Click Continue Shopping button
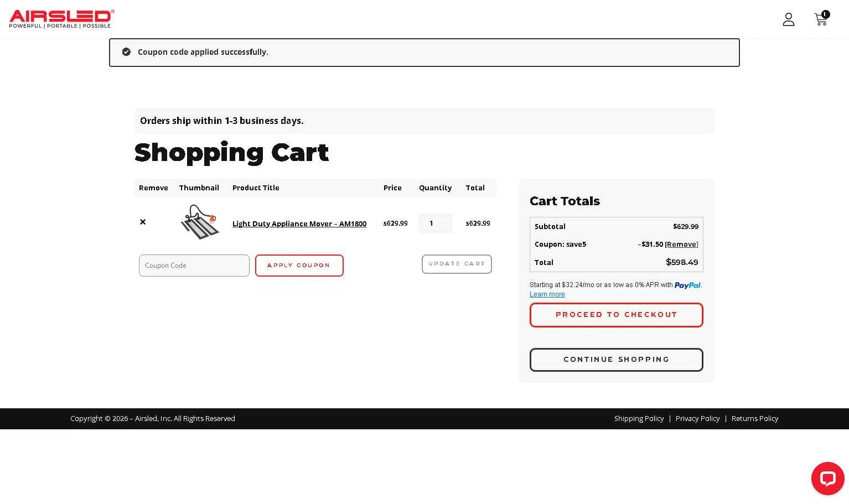 [617, 360]
